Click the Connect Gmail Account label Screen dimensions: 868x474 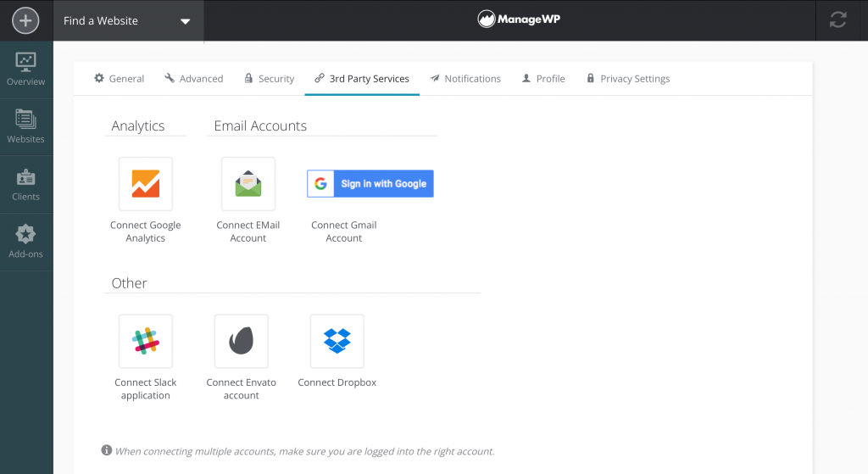(x=344, y=231)
